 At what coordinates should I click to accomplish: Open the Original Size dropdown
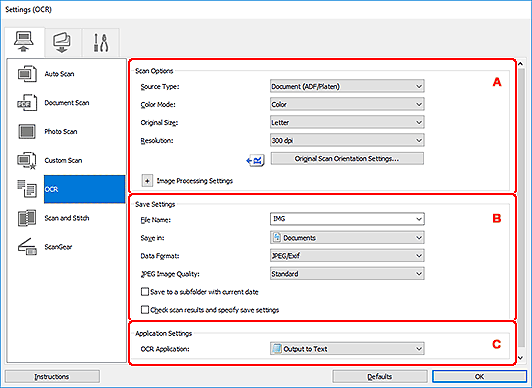[347, 122]
